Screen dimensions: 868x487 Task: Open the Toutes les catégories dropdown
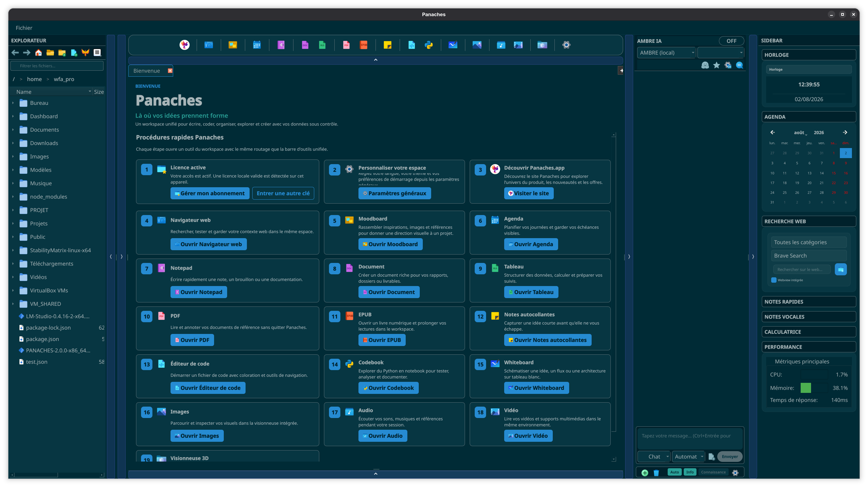809,242
